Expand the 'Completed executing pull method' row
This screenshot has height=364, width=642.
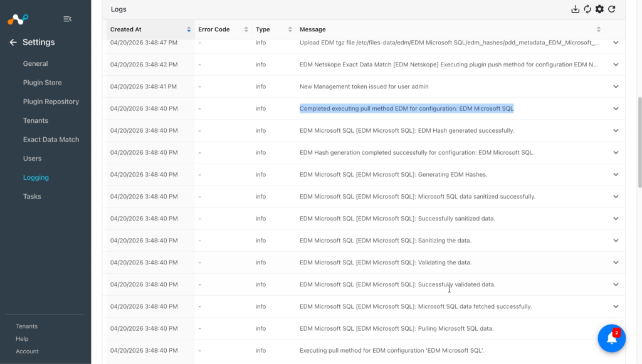(616, 108)
